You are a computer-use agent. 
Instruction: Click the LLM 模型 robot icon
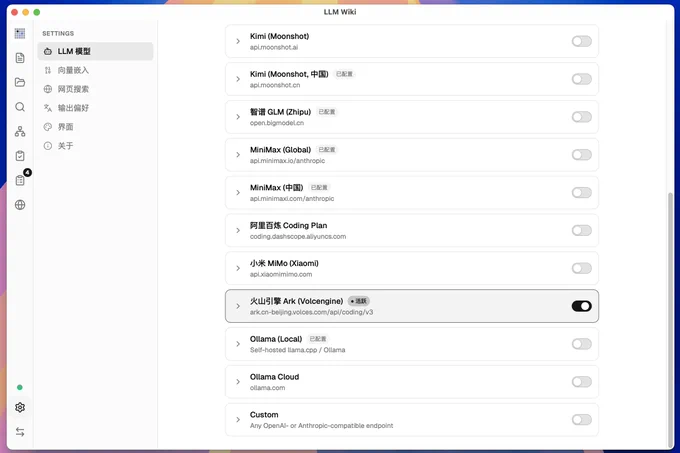coord(48,51)
